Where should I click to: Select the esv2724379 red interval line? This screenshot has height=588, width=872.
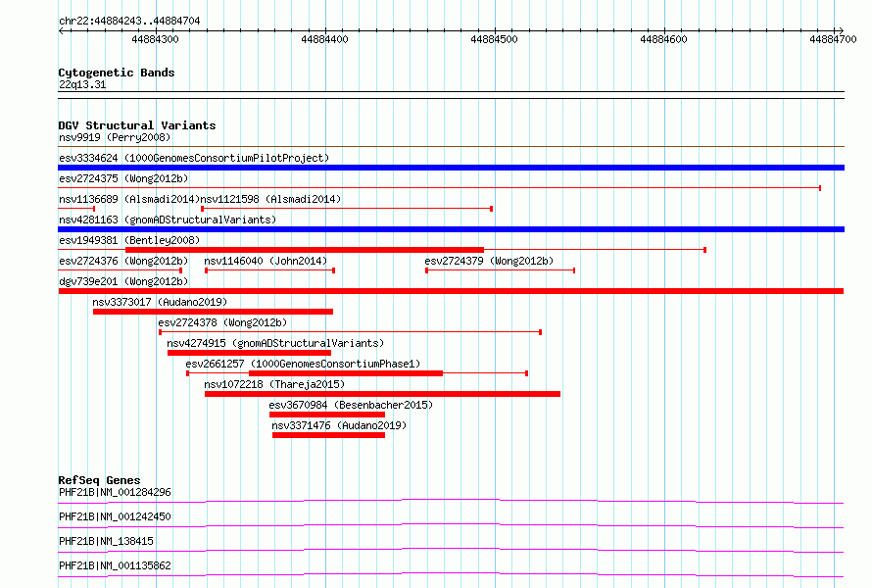point(500,270)
